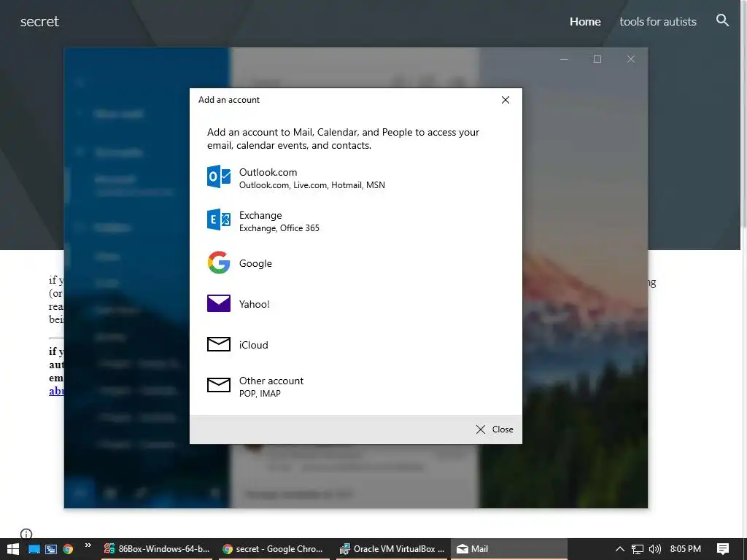Screen dimensions: 747x560
Task: Open the Chrome pinned taskbar icon
Action: pyautogui.click(x=68, y=549)
